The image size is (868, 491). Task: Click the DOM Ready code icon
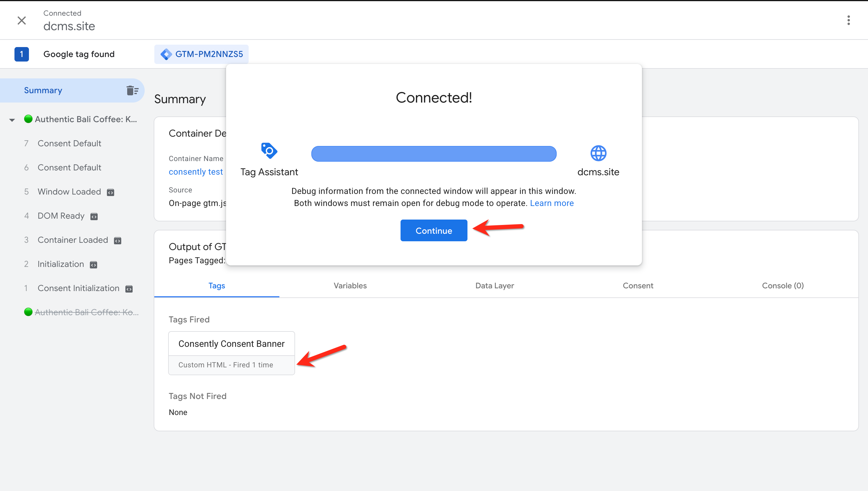[x=94, y=217]
